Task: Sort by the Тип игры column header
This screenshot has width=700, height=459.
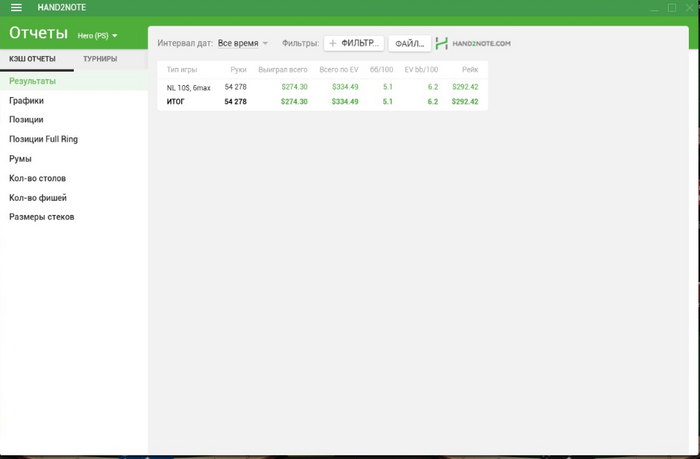Action: (x=182, y=70)
